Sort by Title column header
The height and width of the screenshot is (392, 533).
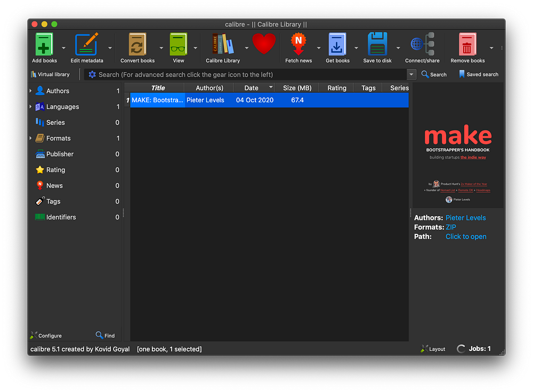[x=157, y=88]
